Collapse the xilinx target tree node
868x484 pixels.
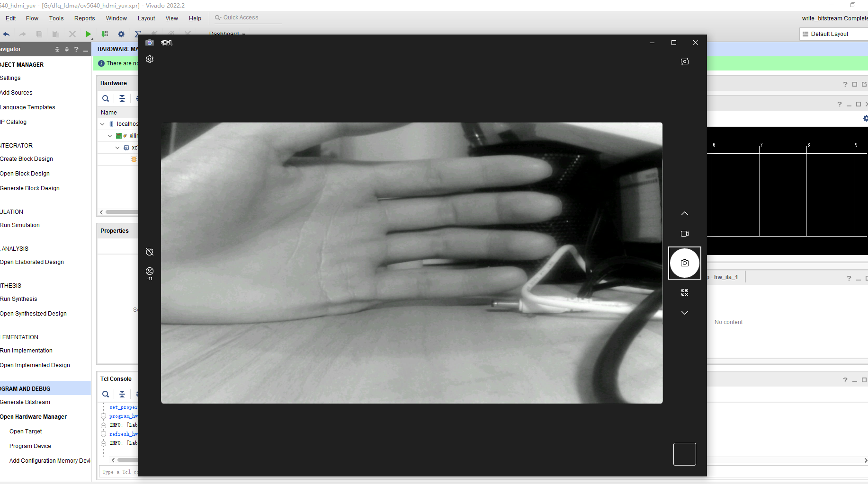[x=110, y=136]
